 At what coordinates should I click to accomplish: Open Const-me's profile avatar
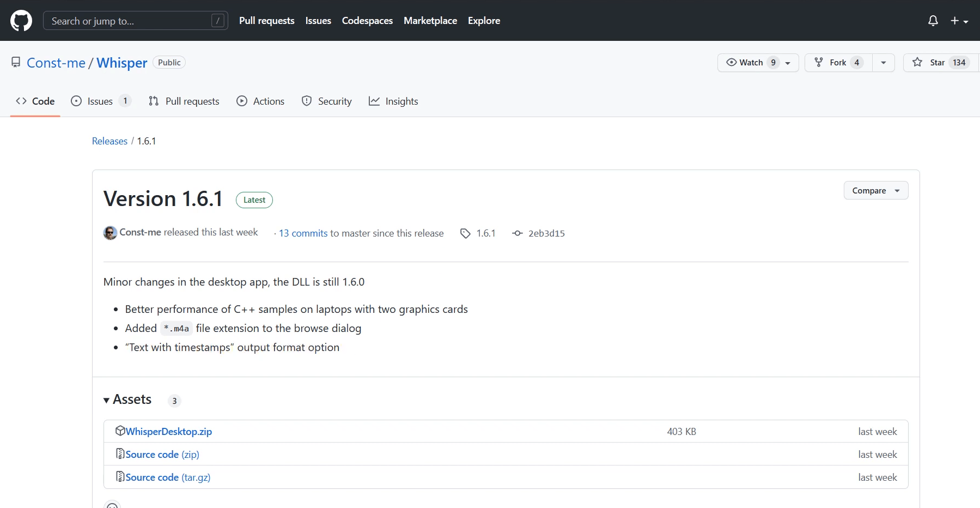click(x=109, y=233)
